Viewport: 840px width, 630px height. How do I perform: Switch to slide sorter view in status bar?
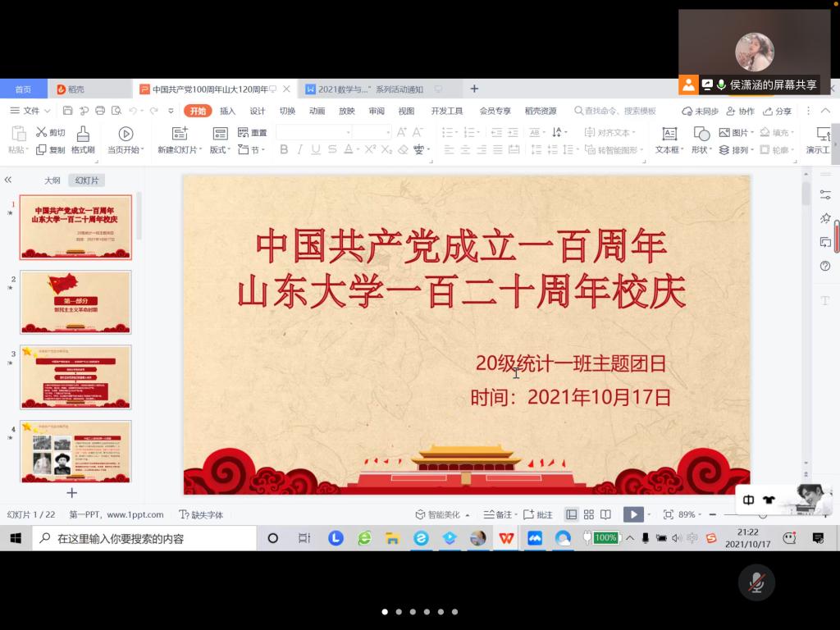[588, 514]
